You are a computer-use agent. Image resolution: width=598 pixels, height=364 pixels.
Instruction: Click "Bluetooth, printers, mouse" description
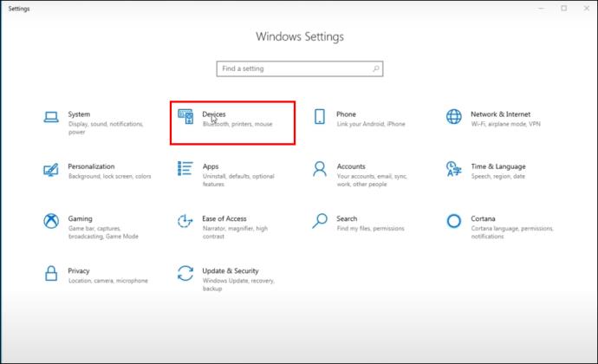[237, 124]
